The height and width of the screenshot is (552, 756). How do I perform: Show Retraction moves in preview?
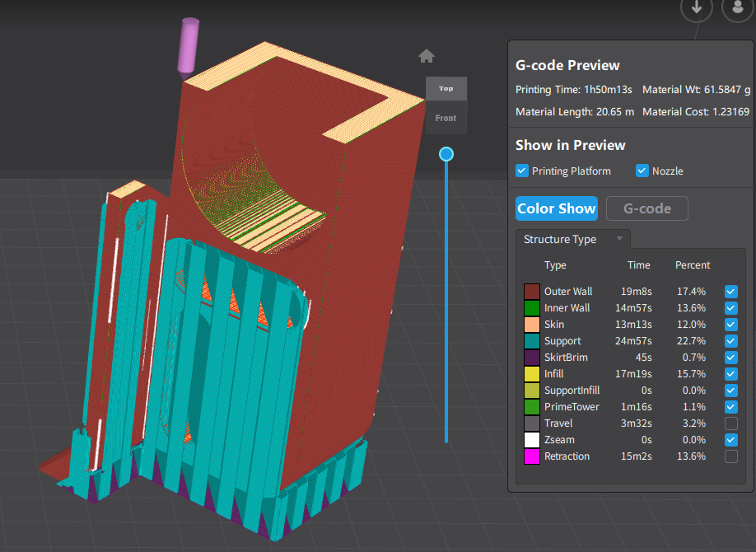(731, 456)
